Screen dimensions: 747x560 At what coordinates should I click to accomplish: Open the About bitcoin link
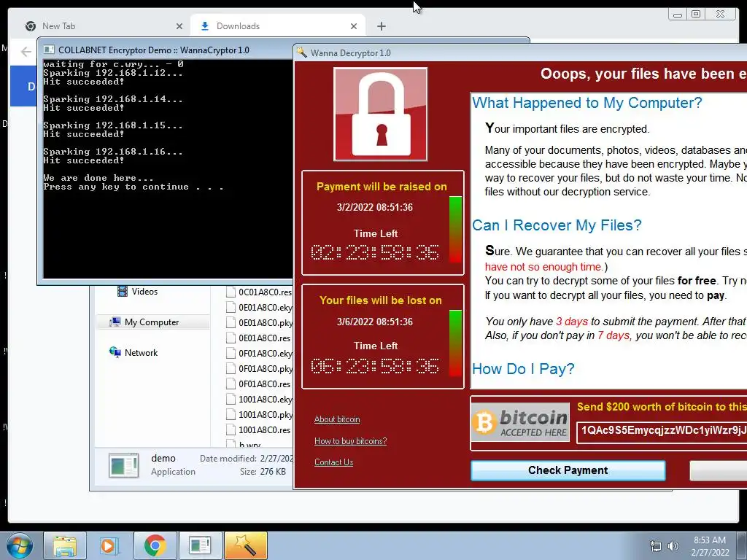(337, 419)
